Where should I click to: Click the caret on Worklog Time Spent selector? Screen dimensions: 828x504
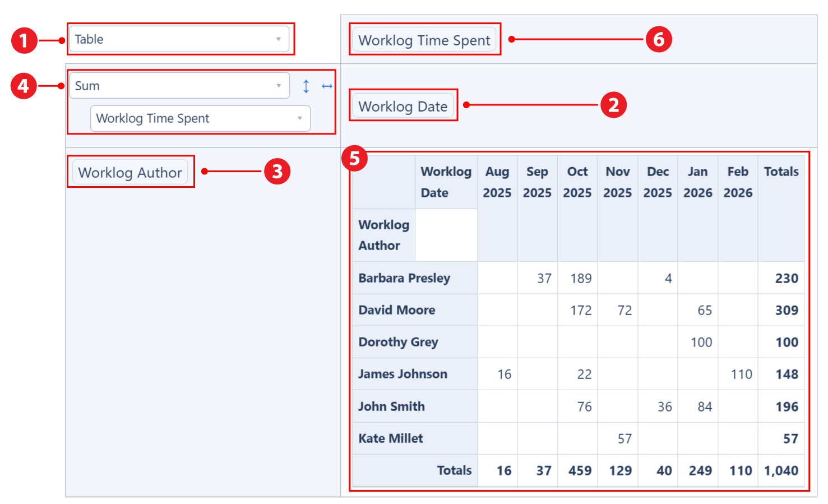point(299,118)
